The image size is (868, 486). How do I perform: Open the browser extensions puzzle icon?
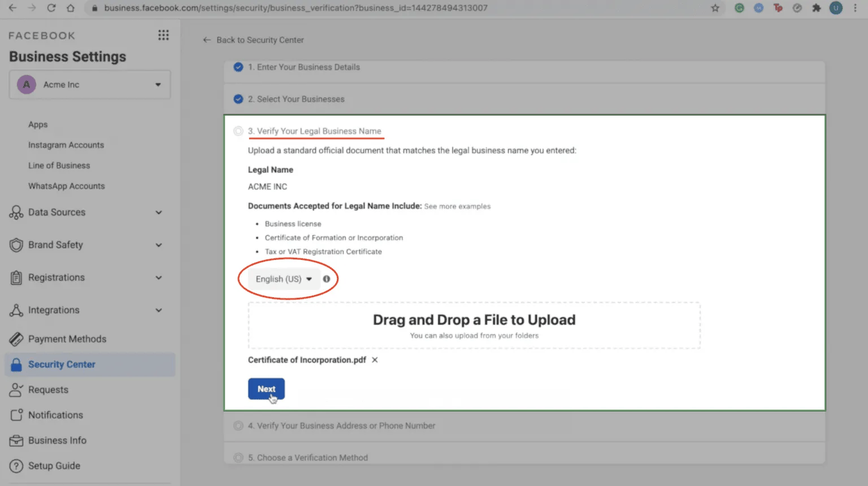816,8
